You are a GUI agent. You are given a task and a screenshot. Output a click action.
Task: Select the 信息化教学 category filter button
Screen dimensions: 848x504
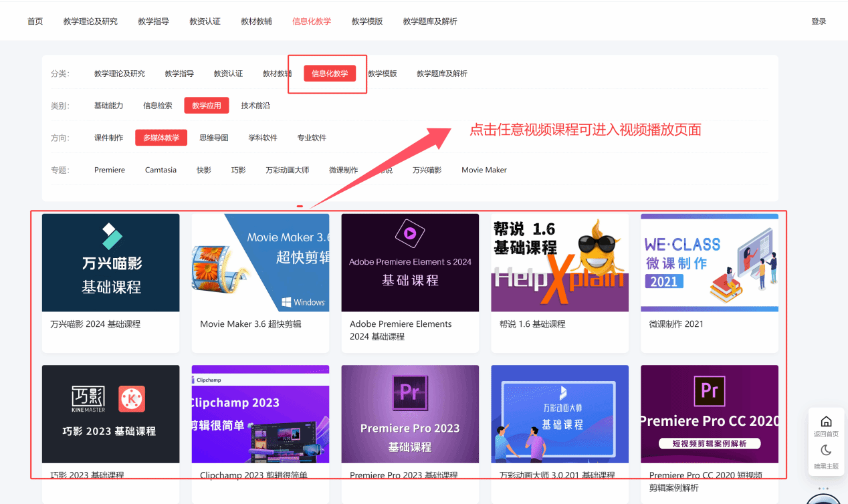coord(330,74)
